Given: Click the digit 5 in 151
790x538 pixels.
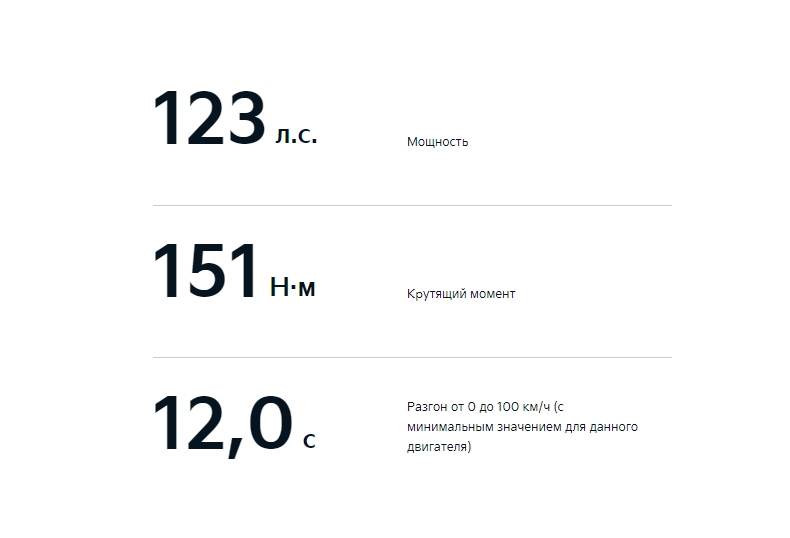Looking at the screenshot, I should 206,271.
